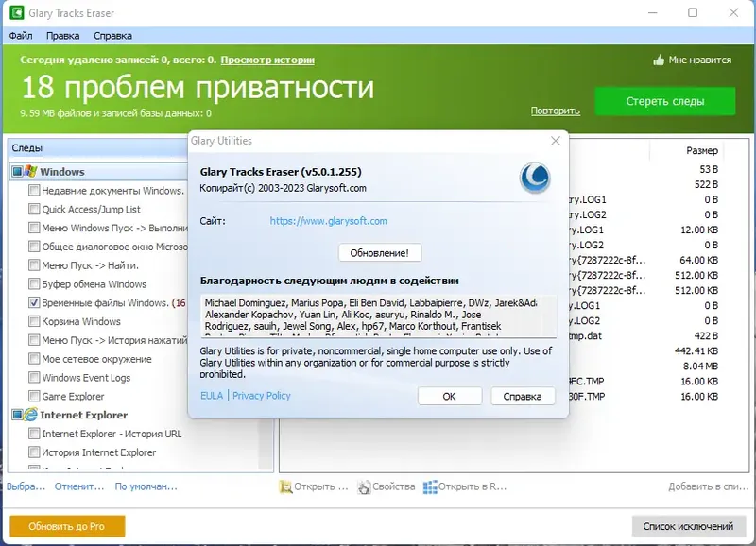The height and width of the screenshot is (546, 756).
Task: Click Обновить до Pro button
Action: (67, 526)
